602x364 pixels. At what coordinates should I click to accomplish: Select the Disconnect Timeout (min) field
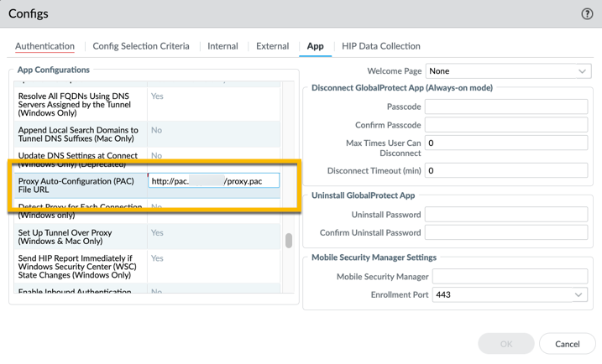click(505, 170)
